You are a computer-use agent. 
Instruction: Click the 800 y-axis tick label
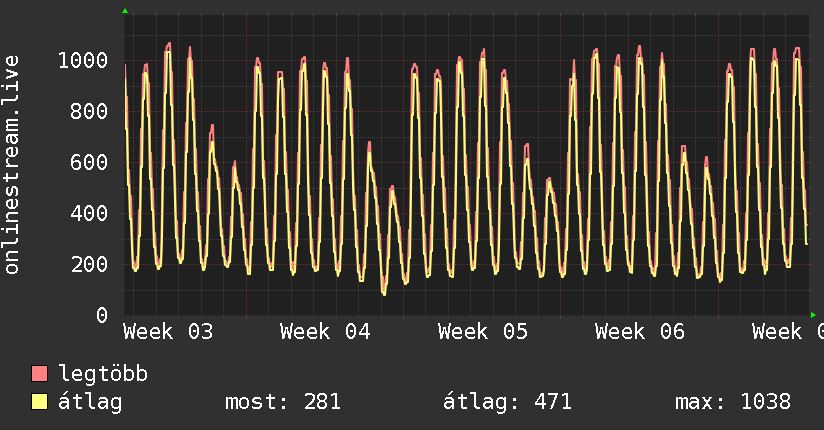tap(89, 112)
